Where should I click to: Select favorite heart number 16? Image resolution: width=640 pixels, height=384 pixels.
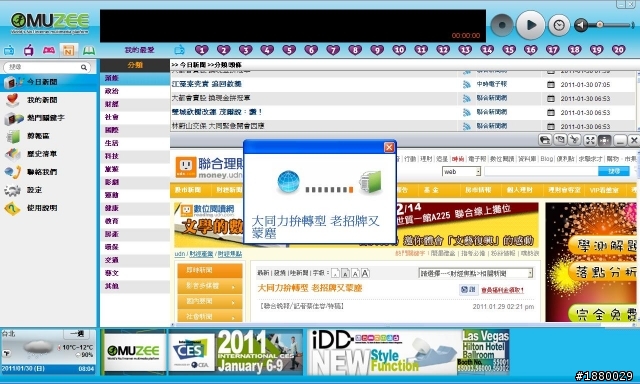530,50
